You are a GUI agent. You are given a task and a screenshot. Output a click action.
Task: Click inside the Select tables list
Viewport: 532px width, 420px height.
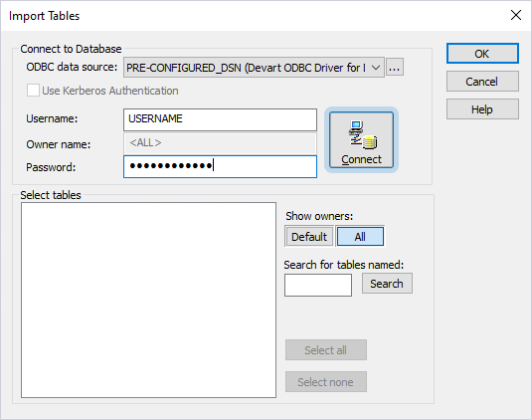click(x=148, y=301)
